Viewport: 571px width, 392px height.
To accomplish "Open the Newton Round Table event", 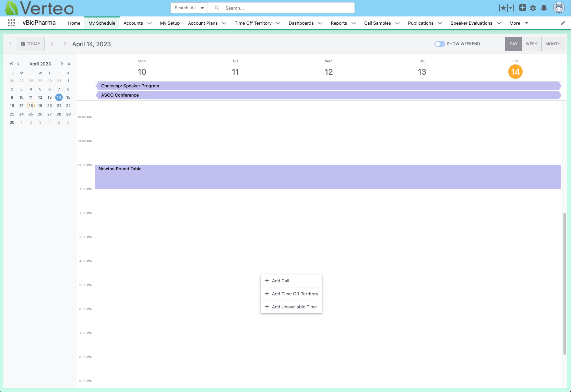I will coord(328,177).
